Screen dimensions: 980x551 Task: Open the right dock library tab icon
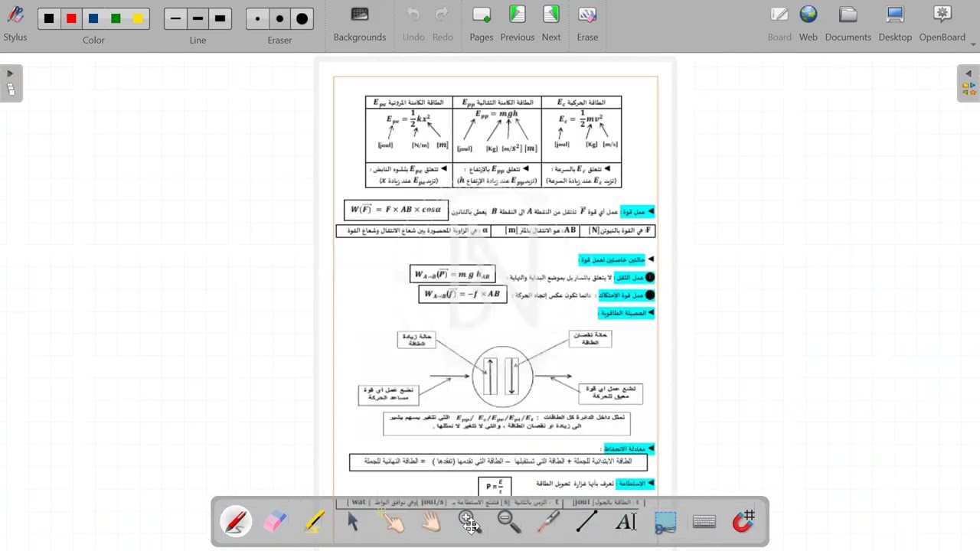[x=969, y=90]
